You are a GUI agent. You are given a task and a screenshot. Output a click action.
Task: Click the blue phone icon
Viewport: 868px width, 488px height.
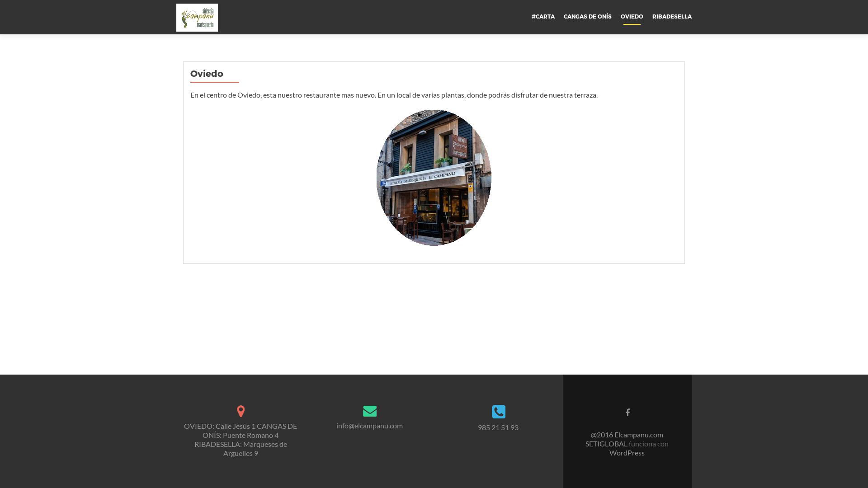(498, 412)
